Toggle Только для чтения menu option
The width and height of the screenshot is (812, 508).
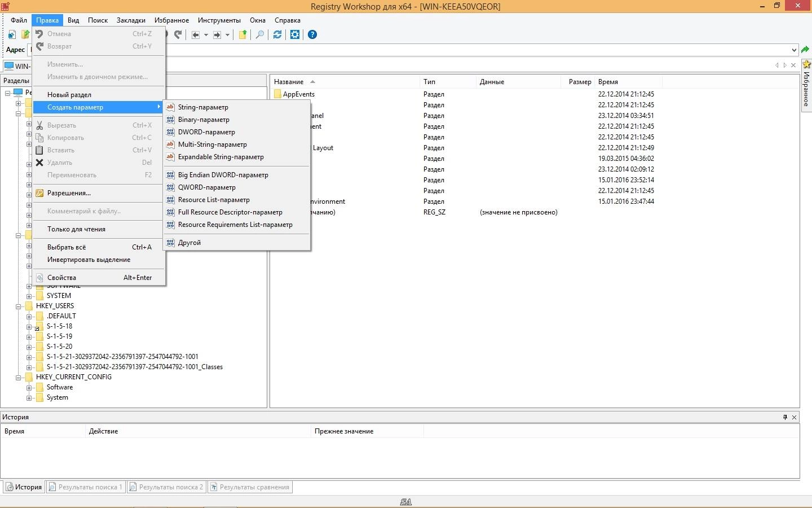(99, 229)
